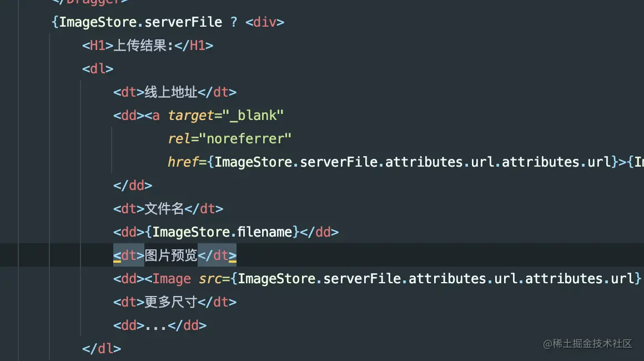
Task: Click the line with text 线上地址
Action: tap(175, 92)
